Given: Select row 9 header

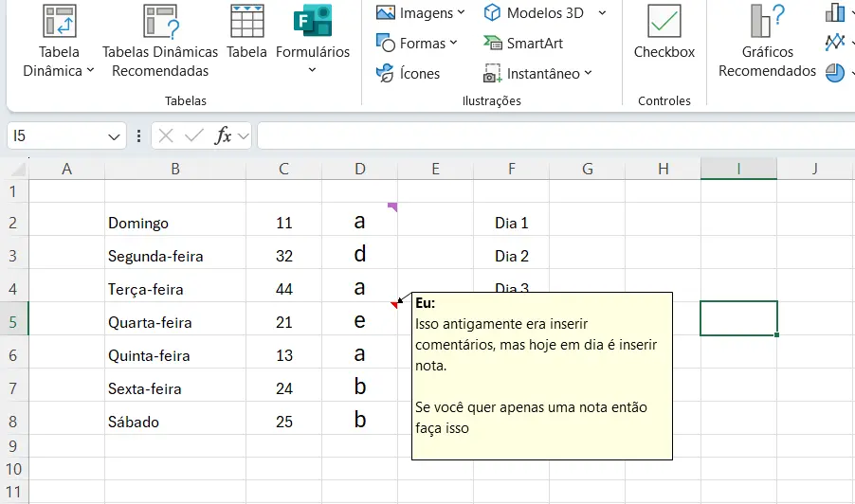Looking at the screenshot, I should 13,446.
